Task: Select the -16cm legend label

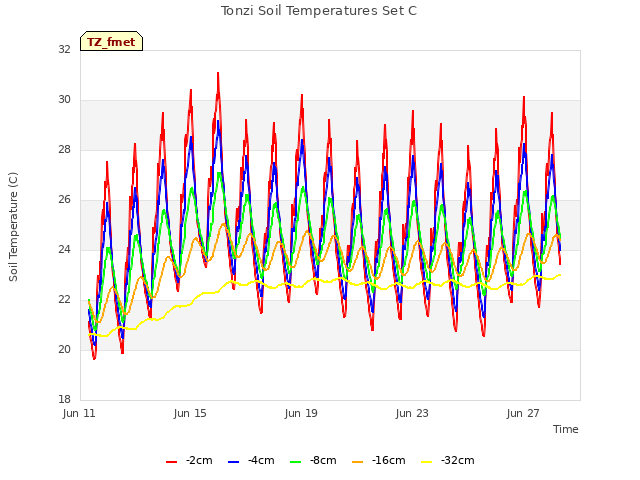Action: coord(389,460)
